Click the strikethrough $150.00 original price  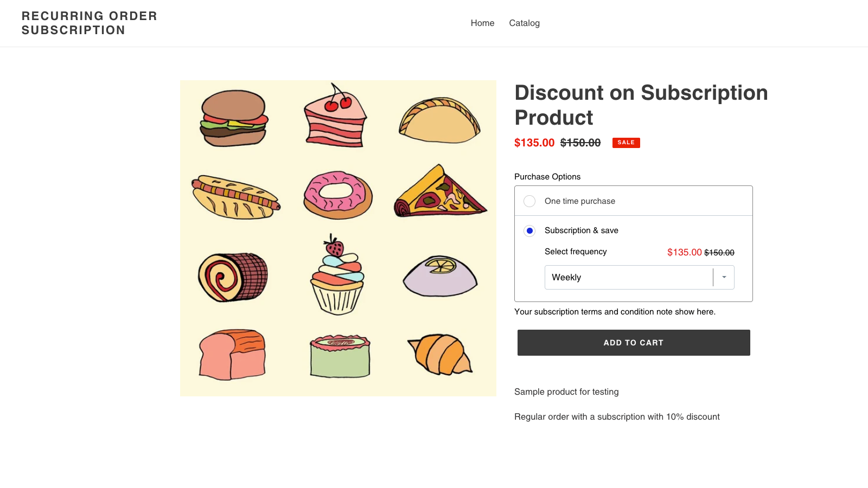pos(581,143)
